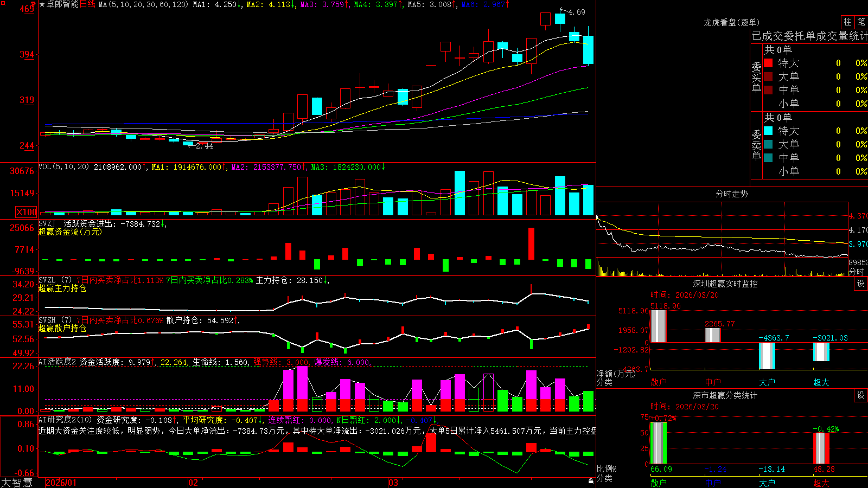Click the 4.69 high price annotation
868x488 pixels.
(577, 12)
